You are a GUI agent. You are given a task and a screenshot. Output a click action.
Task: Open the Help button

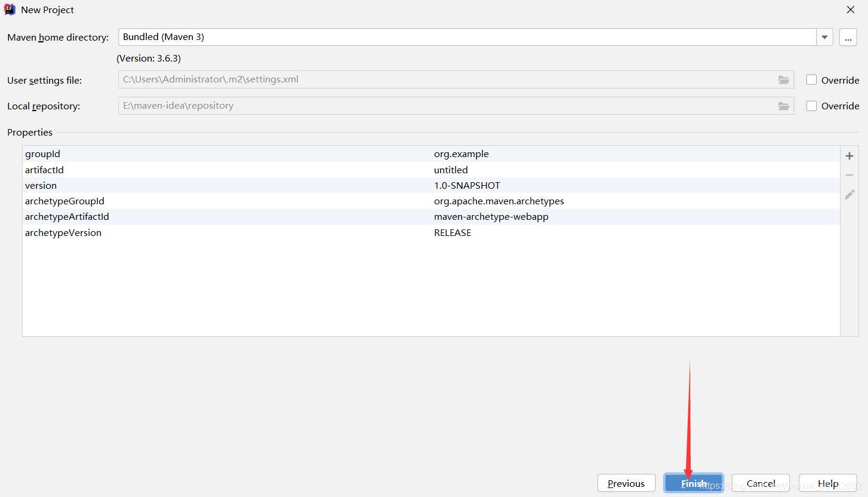tap(828, 483)
